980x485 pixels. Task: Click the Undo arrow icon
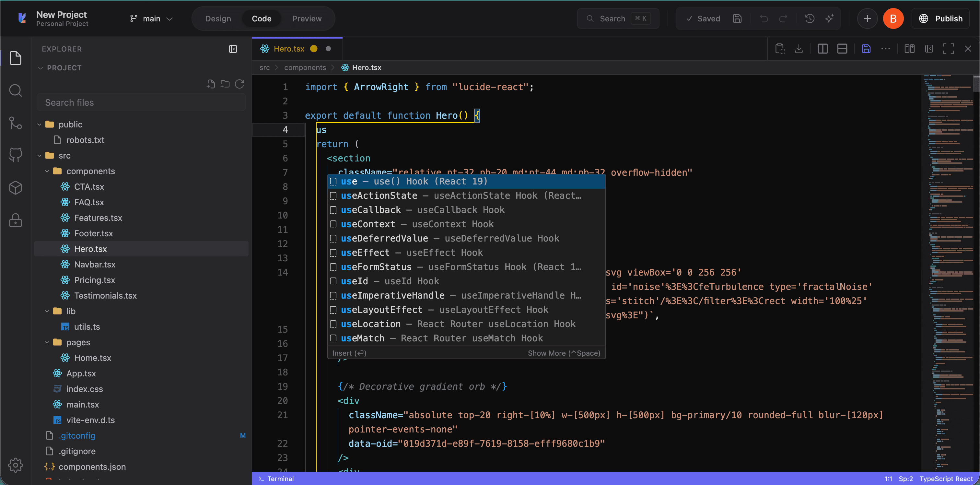(764, 19)
